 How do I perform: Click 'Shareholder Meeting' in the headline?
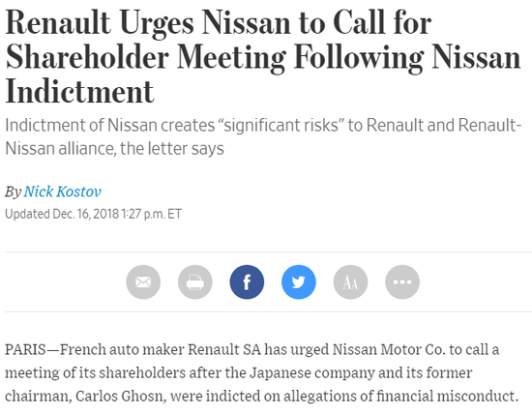[145, 58]
